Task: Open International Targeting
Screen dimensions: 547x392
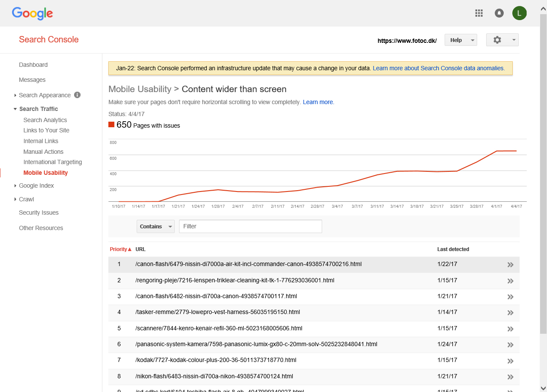Action: [53, 162]
